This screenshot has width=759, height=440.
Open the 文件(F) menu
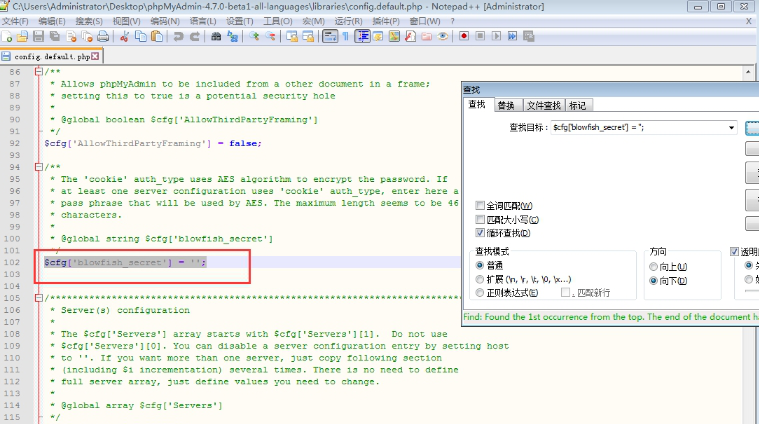click(15, 21)
